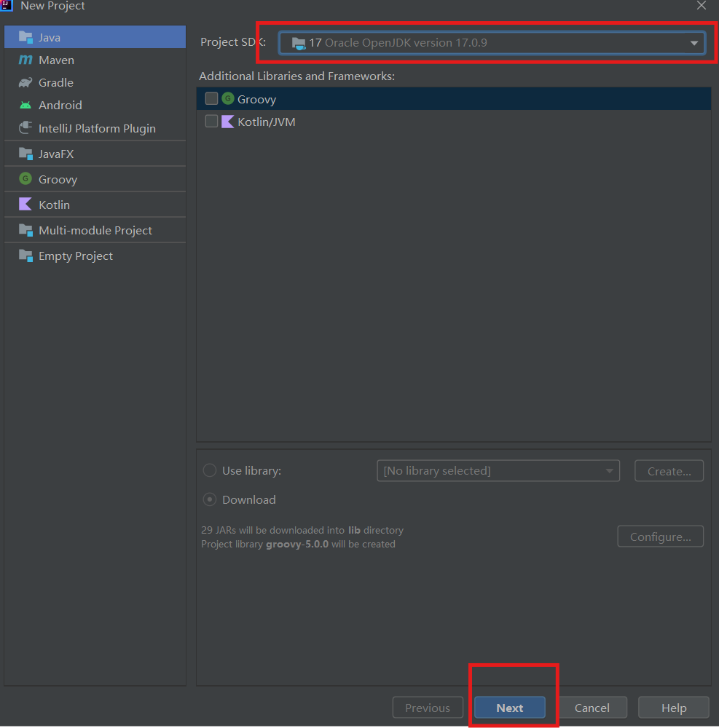Click the Maven 'm' icon in sidebar
This screenshot has height=728, width=719.
(25, 60)
